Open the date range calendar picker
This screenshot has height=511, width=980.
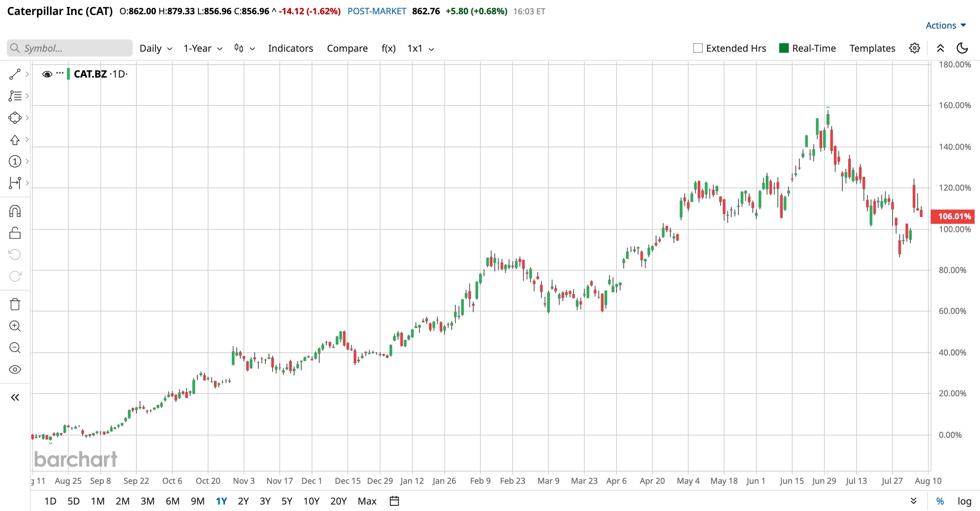click(x=394, y=501)
